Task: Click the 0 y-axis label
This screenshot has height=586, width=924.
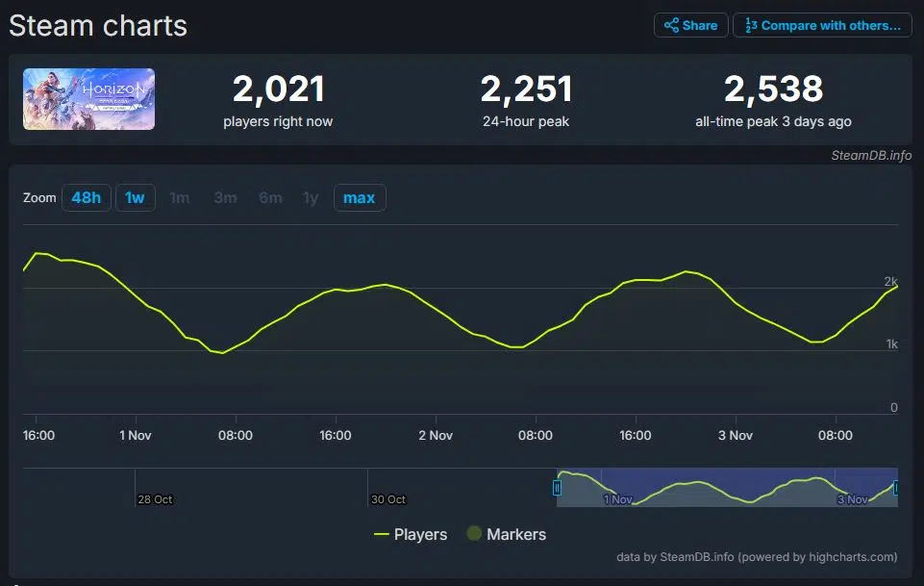Action: pyautogui.click(x=894, y=407)
